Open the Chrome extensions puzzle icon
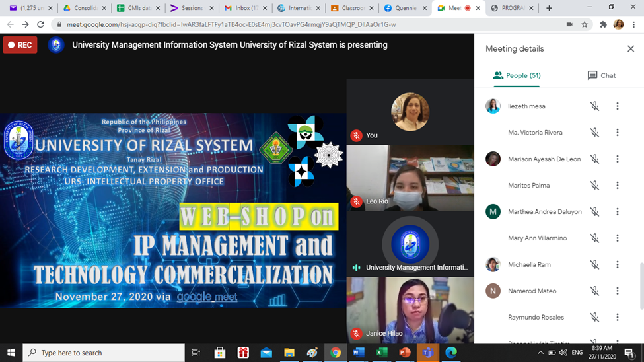This screenshot has height=362, width=644. click(x=603, y=24)
